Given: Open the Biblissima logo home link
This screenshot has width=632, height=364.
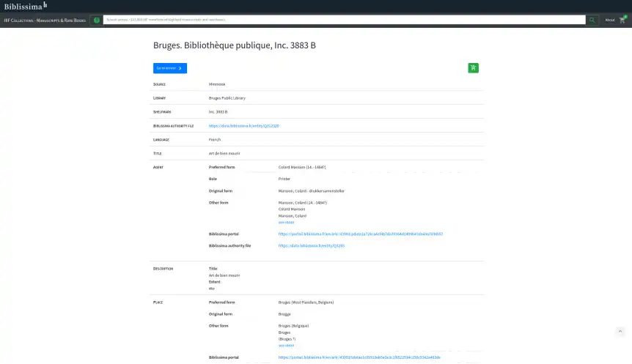Looking at the screenshot, I should (26, 6).
